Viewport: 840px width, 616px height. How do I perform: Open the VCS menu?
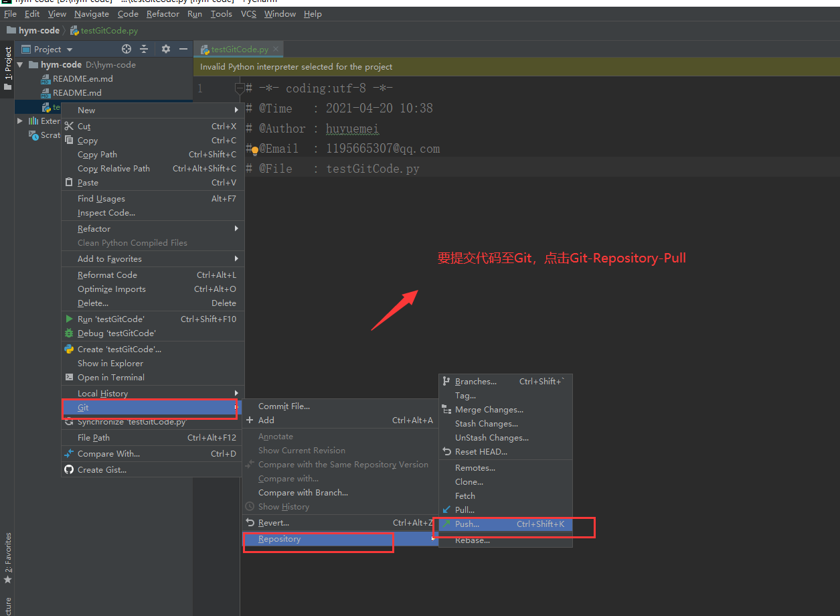248,13
